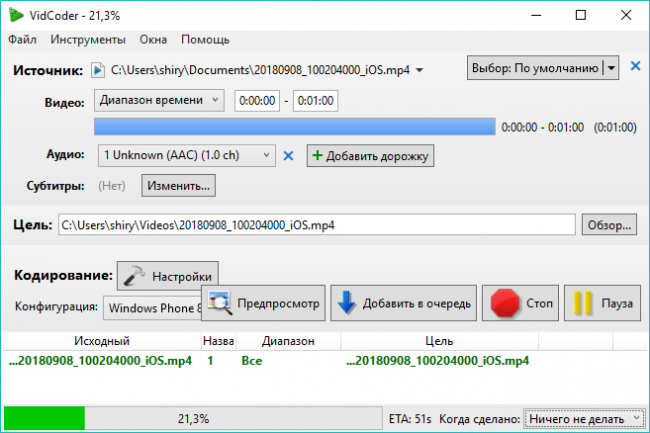Click the blue video range bar
Screen dimensions: 650x433
click(x=295, y=126)
